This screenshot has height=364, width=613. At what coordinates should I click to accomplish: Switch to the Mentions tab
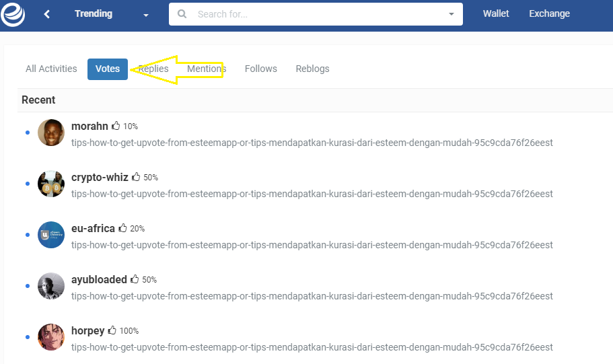click(207, 69)
